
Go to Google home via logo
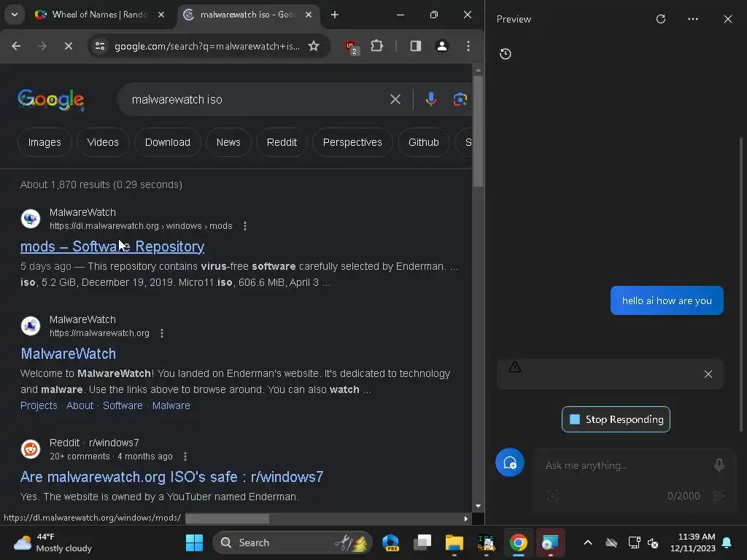(51, 99)
